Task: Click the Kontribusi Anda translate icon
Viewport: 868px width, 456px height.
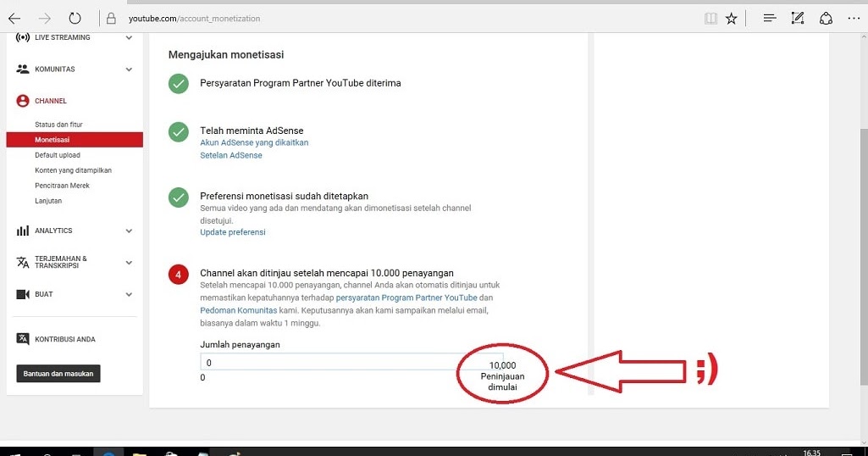Action: click(23, 339)
